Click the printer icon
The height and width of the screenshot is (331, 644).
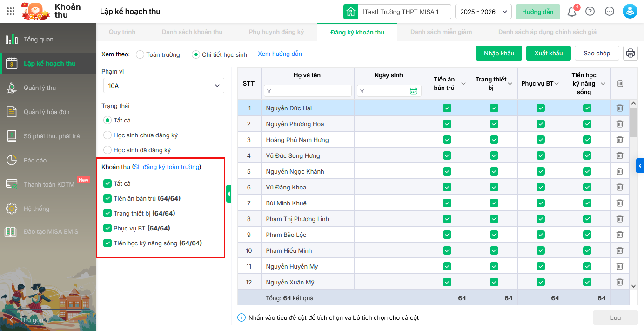(x=631, y=53)
